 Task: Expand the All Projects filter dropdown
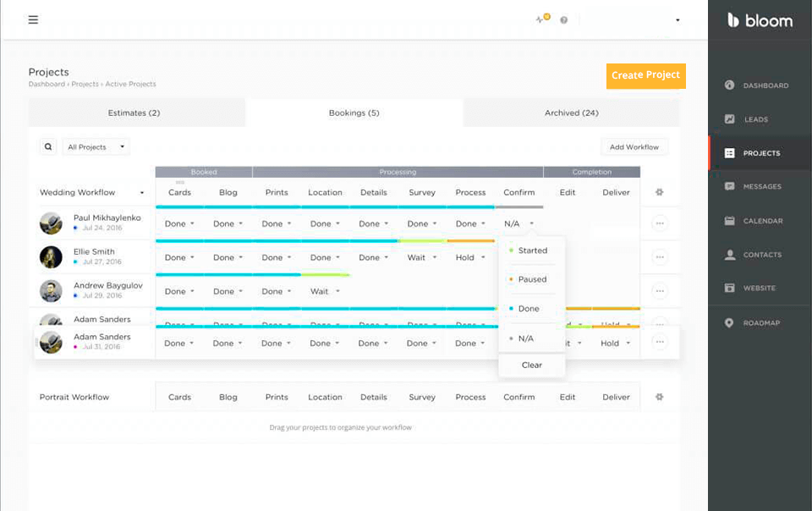coord(96,147)
